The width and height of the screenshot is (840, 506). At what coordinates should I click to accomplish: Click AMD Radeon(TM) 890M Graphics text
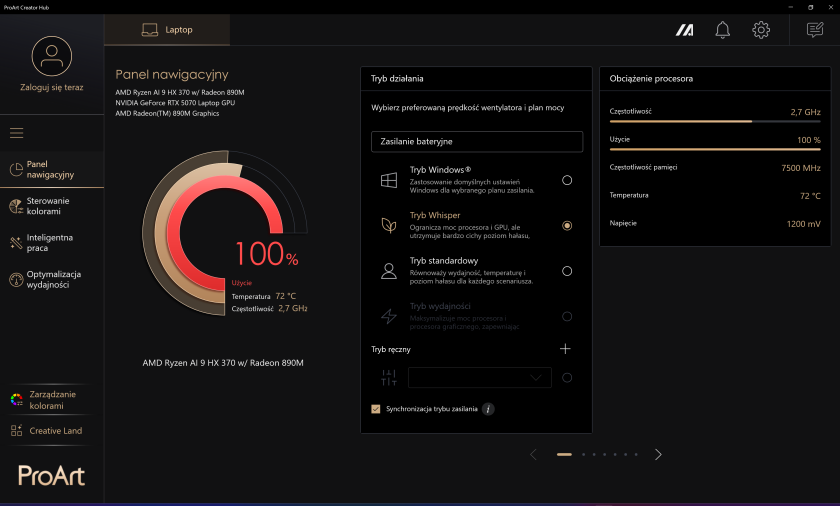(x=167, y=114)
